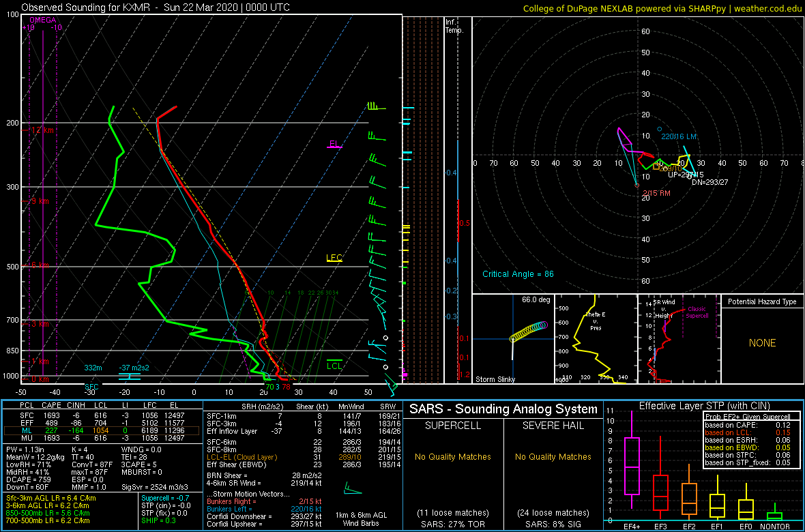This screenshot has width=805, height=532.
Task: Click the 'Potential Hazard Type' header
Action: pyautogui.click(x=762, y=302)
